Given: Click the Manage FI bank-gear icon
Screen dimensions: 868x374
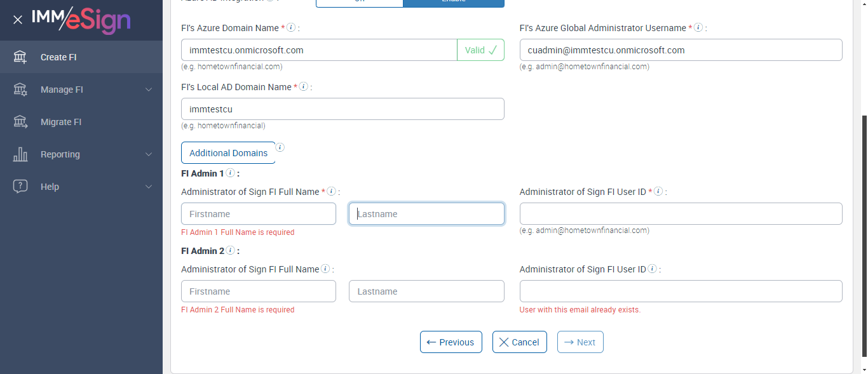Looking at the screenshot, I should click(x=20, y=90).
